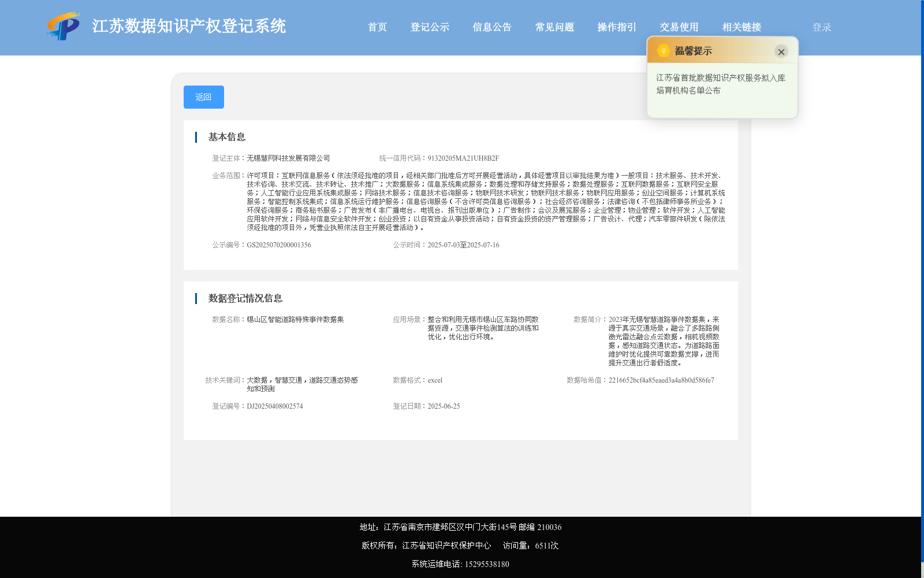924x578 pixels.
Task: Click the 业务范围 description paragraph
Action: 486,202
